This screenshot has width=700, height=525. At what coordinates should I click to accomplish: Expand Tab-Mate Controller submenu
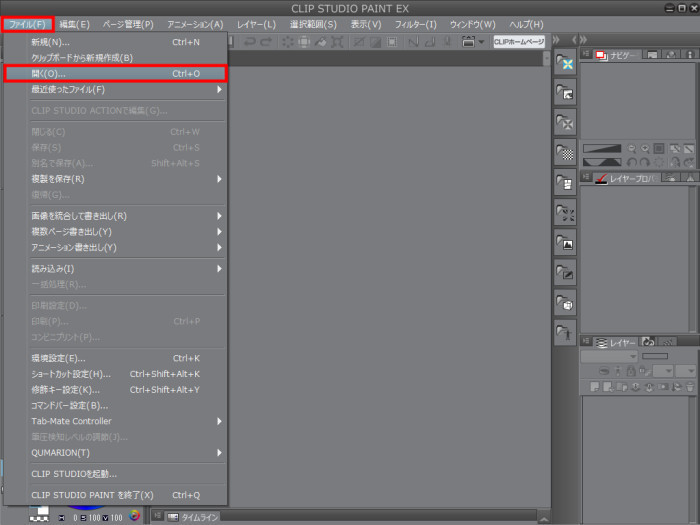(x=116, y=421)
